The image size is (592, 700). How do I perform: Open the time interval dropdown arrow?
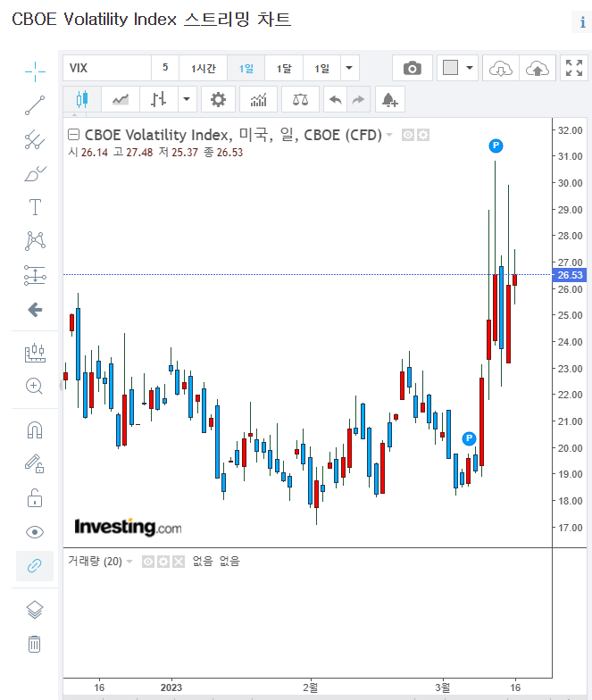[350, 68]
